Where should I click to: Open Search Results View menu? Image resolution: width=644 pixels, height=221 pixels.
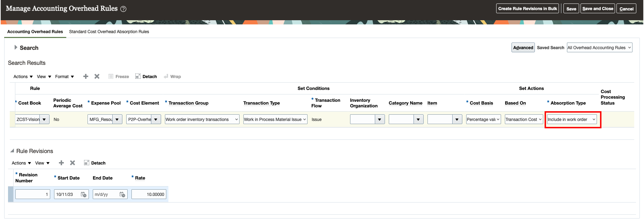(44, 77)
